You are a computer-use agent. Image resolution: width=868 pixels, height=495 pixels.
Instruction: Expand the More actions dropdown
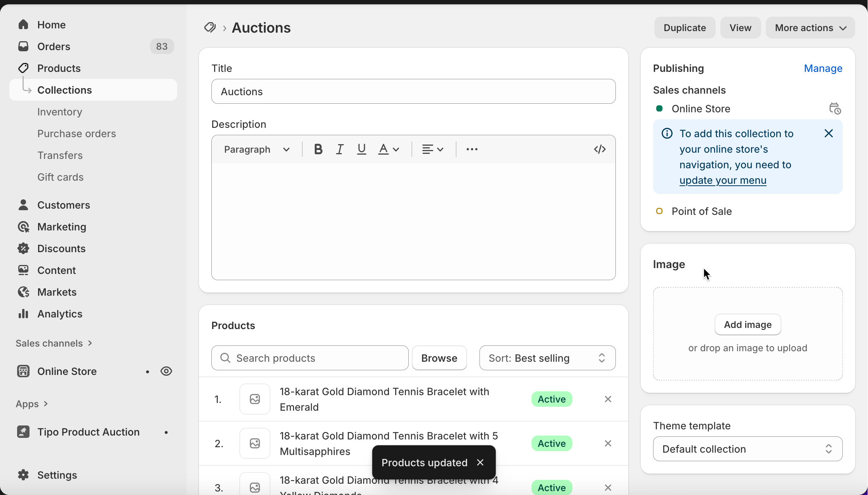point(810,28)
